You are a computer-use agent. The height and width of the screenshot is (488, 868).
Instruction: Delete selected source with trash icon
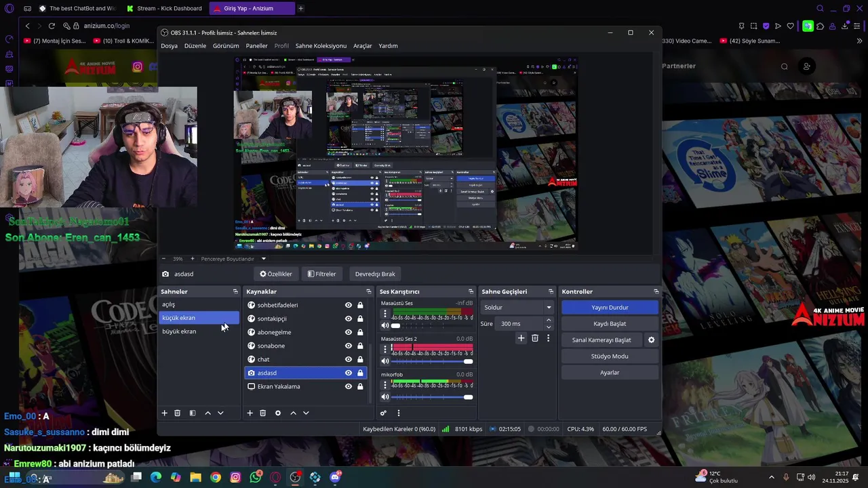[263, 413]
